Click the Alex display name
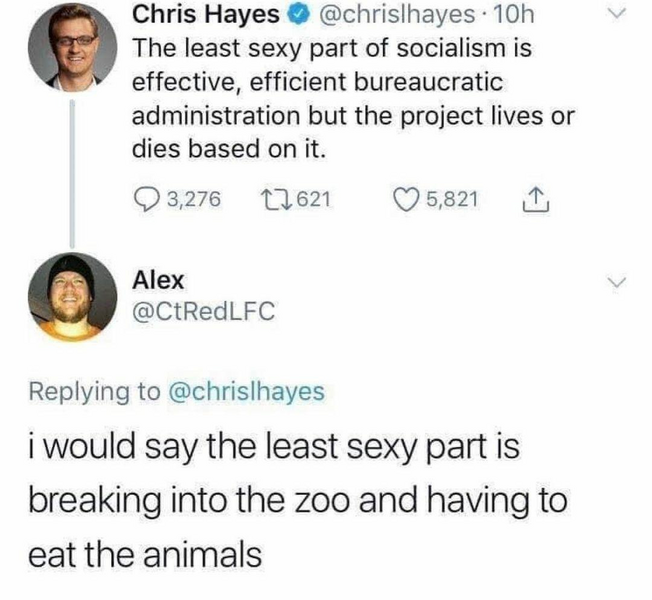 click(x=158, y=280)
